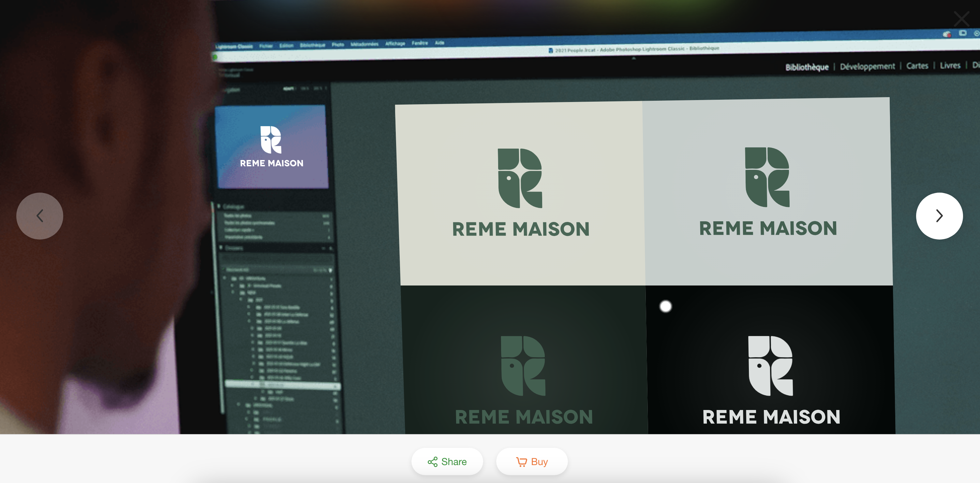Collapse the Catalogue panel triangle

219,206
